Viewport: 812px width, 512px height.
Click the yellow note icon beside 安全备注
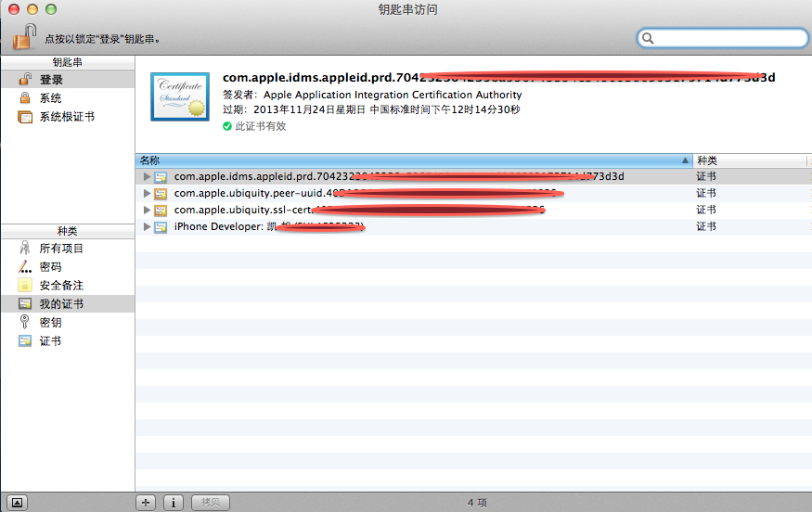tap(24, 286)
